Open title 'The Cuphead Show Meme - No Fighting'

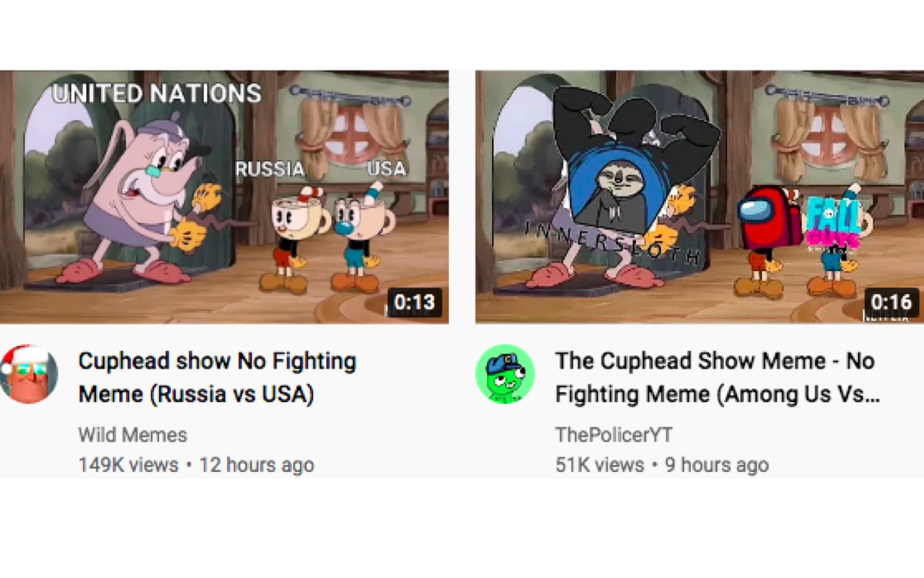click(x=717, y=377)
